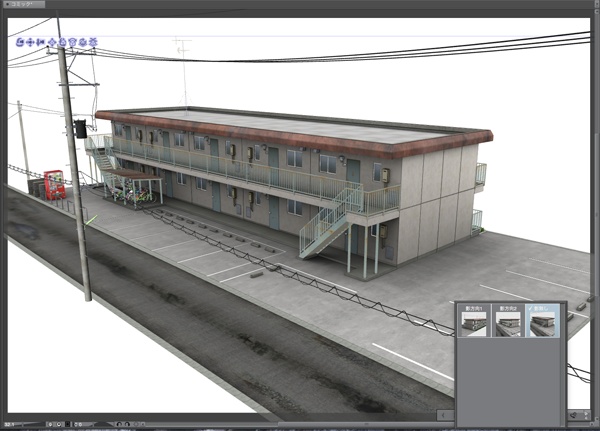600x431 pixels.
Task: Choose the 影方向2 shadow preset thumbnail
Action: pyautogui.click(x=508, y=321)
